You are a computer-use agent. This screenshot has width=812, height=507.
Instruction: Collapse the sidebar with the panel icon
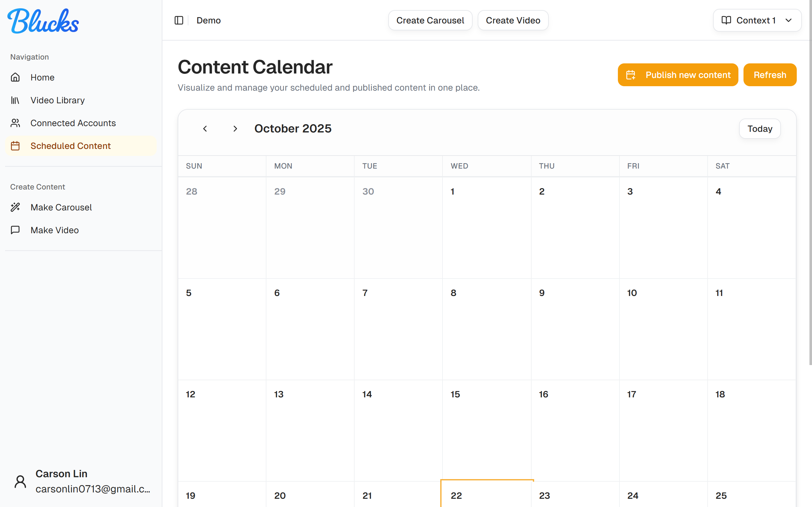179,20
